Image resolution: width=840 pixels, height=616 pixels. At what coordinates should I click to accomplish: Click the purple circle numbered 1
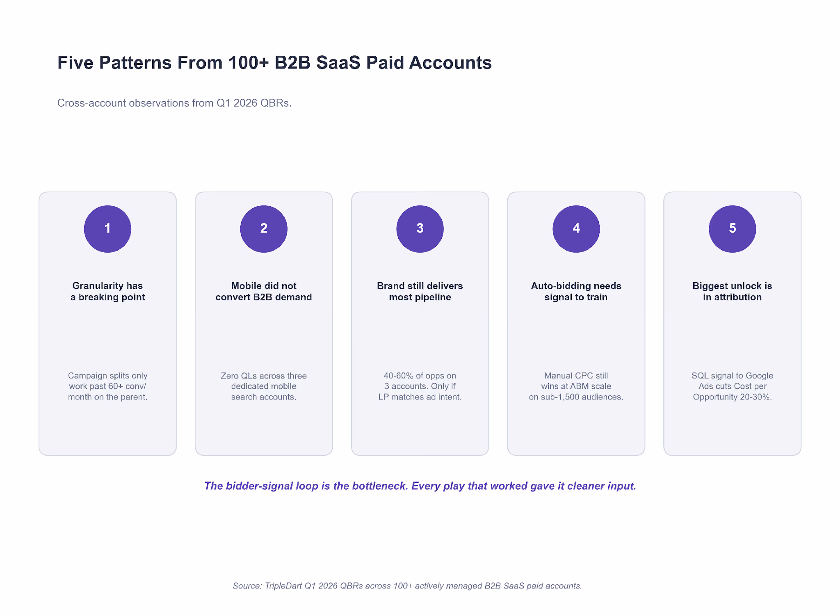point(107,229)
